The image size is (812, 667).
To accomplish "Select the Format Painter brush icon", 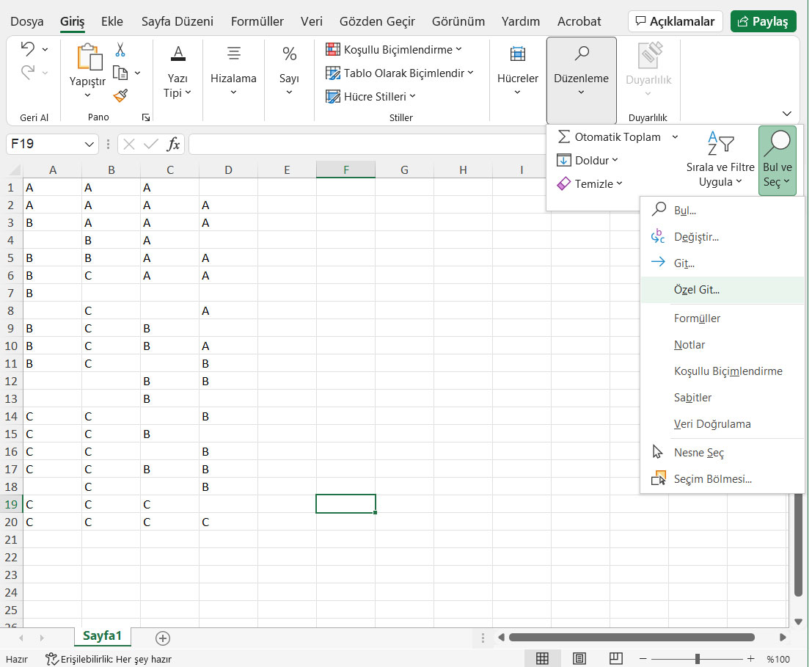I will [120, 96].
